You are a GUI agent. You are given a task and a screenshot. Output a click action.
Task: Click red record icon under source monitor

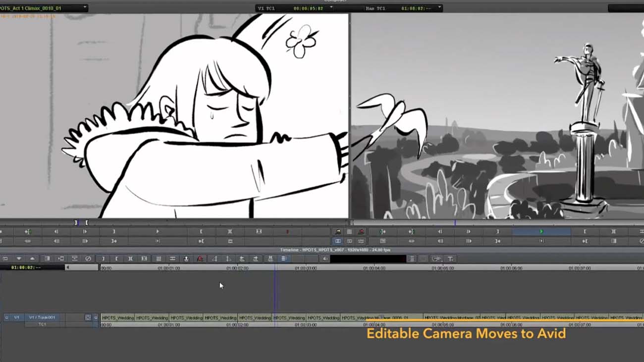(x=287, y=231)
